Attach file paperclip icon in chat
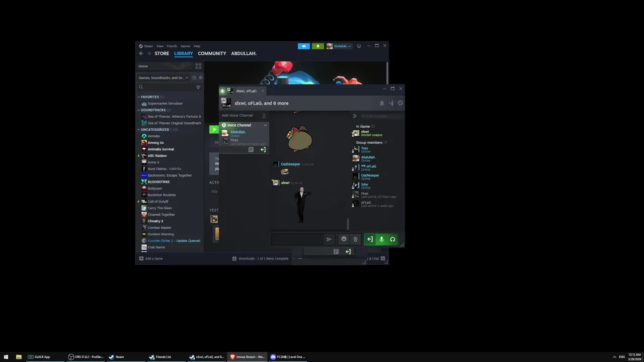This screenshot has height=362, width=644. coord(355,239)
